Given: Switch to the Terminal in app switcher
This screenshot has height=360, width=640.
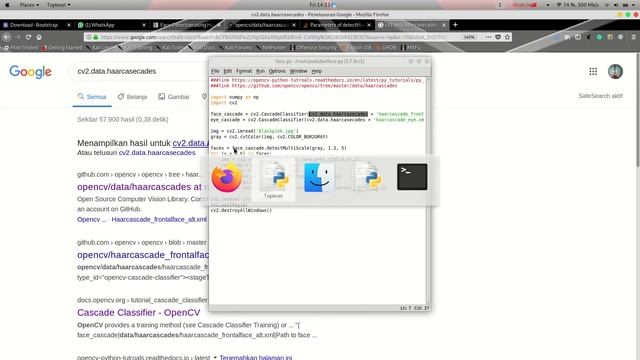Looking at the screenshot, I should (x=412, y=177).
